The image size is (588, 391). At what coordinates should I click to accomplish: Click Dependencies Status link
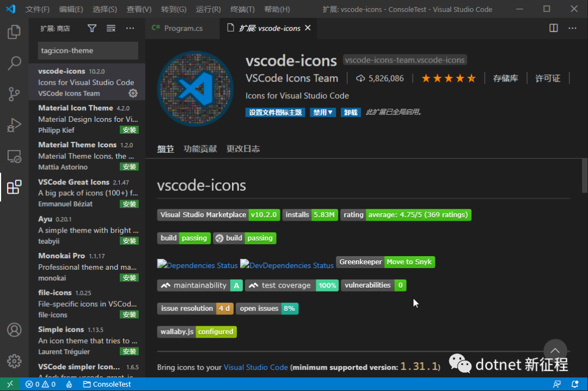tap(197, 265)
